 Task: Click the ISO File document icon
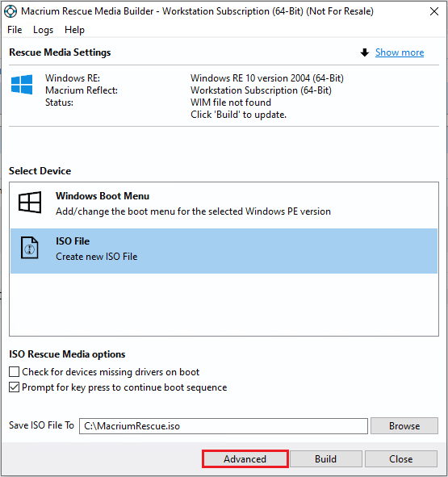pyautogui.click(x=30, y=248)
